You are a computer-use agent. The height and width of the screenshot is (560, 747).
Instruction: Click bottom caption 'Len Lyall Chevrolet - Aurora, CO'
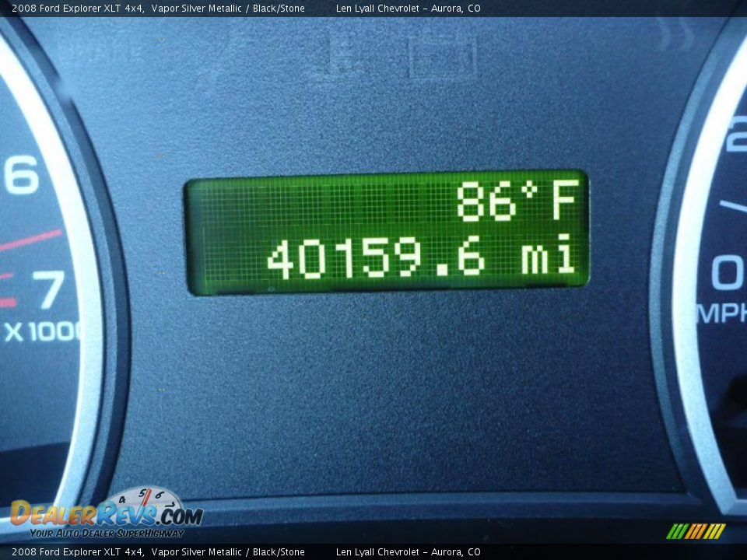point(409,552)
